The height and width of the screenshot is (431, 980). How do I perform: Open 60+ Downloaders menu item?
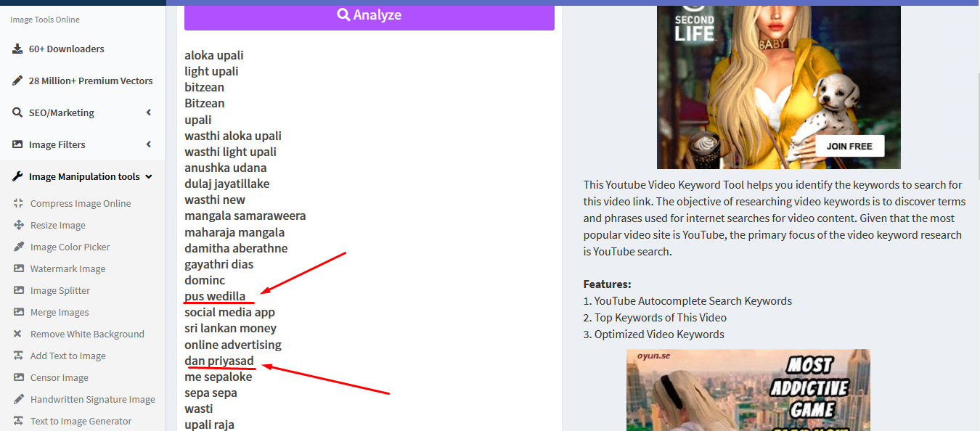[x=83, y=49]
